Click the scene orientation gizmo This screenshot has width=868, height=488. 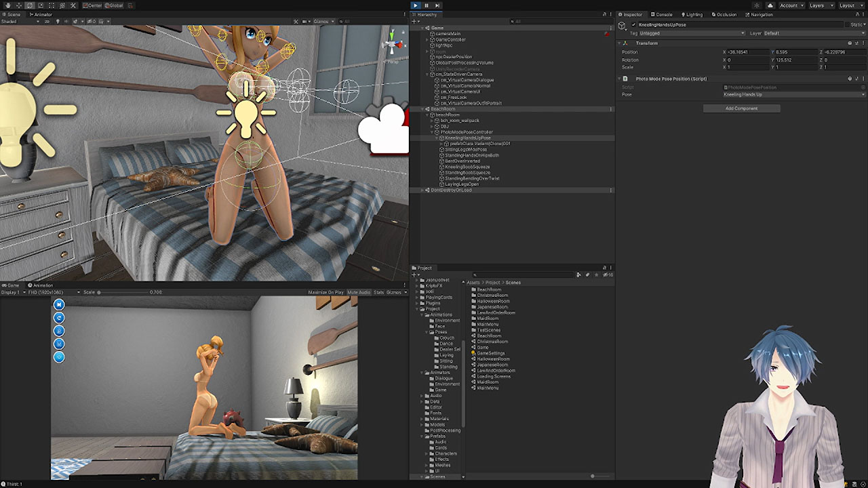391,44
